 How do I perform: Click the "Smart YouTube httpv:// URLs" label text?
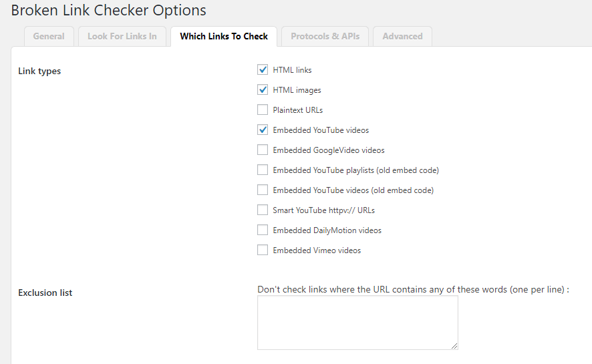tap(323, 210)
